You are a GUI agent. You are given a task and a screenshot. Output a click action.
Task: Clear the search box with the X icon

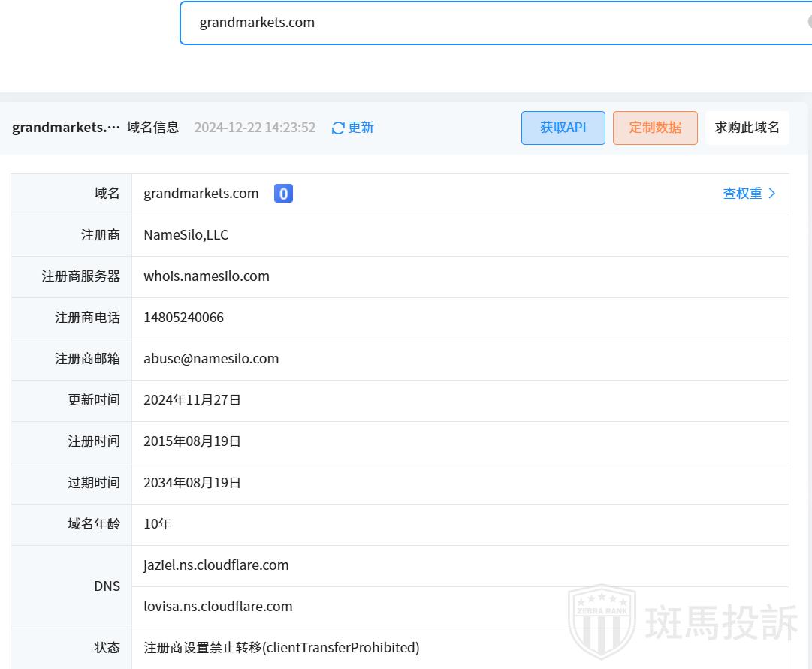click(x=809, y=22)
